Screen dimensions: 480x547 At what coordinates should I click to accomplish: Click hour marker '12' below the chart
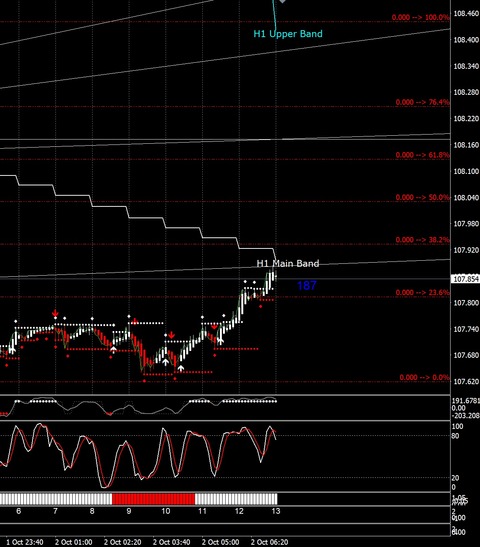point(239,511)
